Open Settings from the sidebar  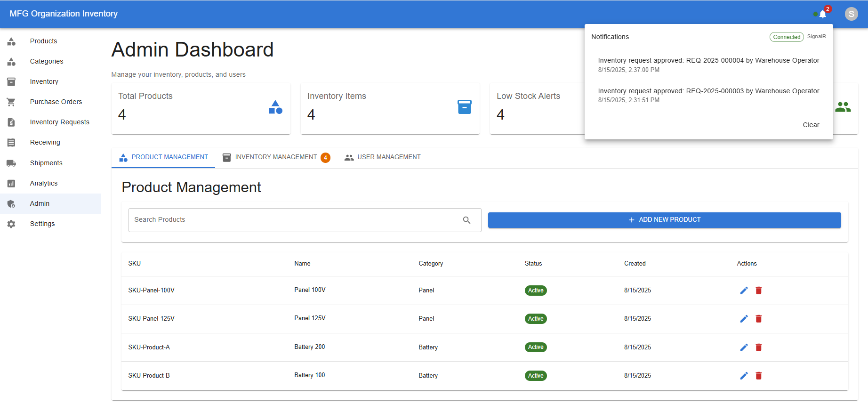coord(42,224)
